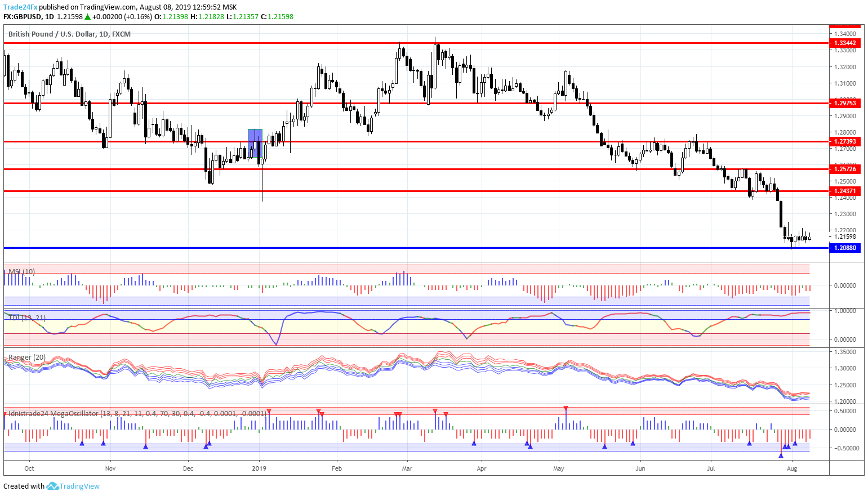Image resolution: width=868 pixels, height=496 pixels.
Task: Click the blue highlighted rectangle on the chart
Action: tap(255, 144)
